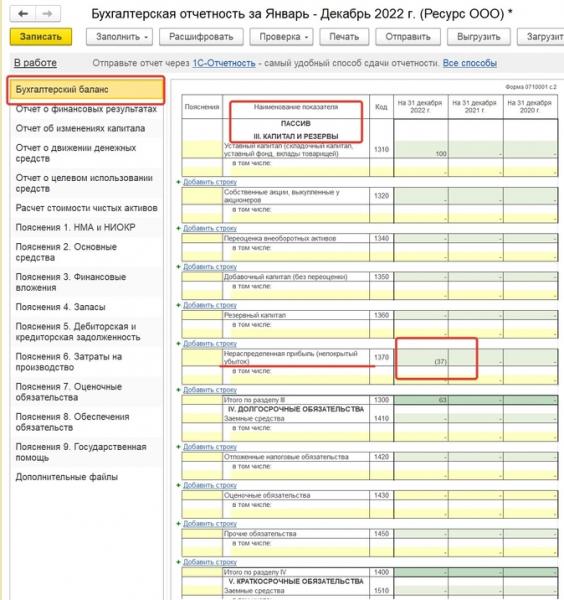Open Пояснения 5. Дебиторская и кредиторская задолженность

[x=78, y=332]
